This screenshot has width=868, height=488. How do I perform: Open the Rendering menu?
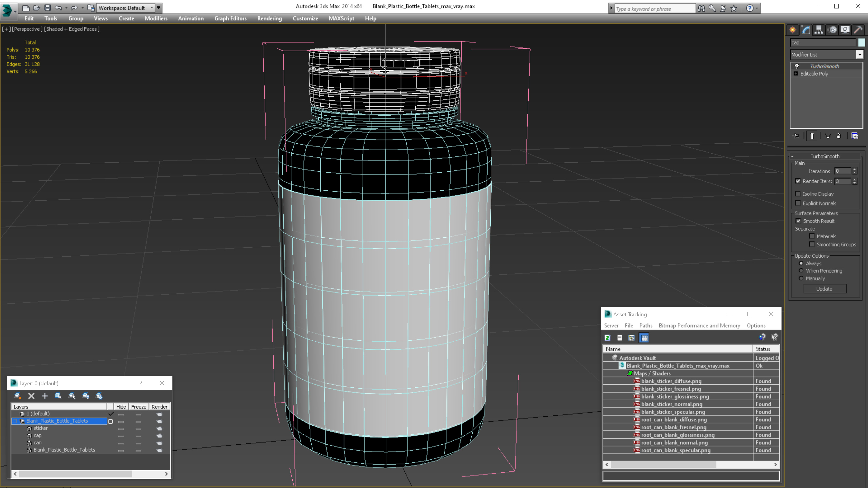(269, 18)
